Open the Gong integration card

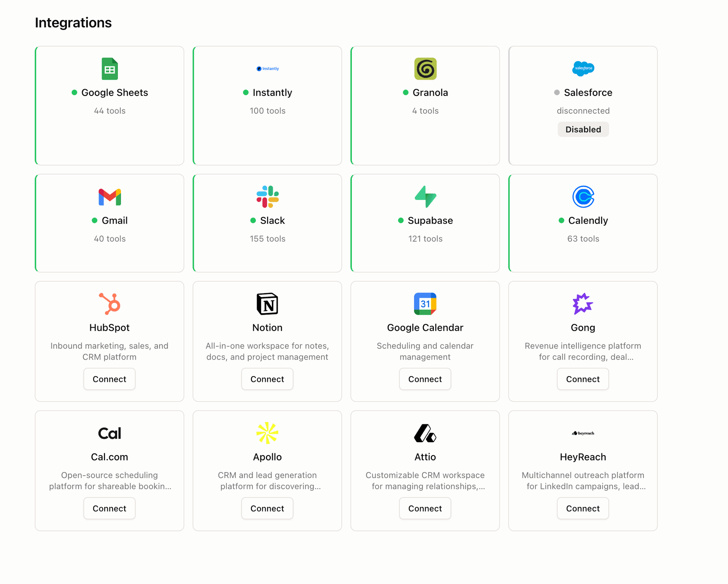[x=583, y=341]
